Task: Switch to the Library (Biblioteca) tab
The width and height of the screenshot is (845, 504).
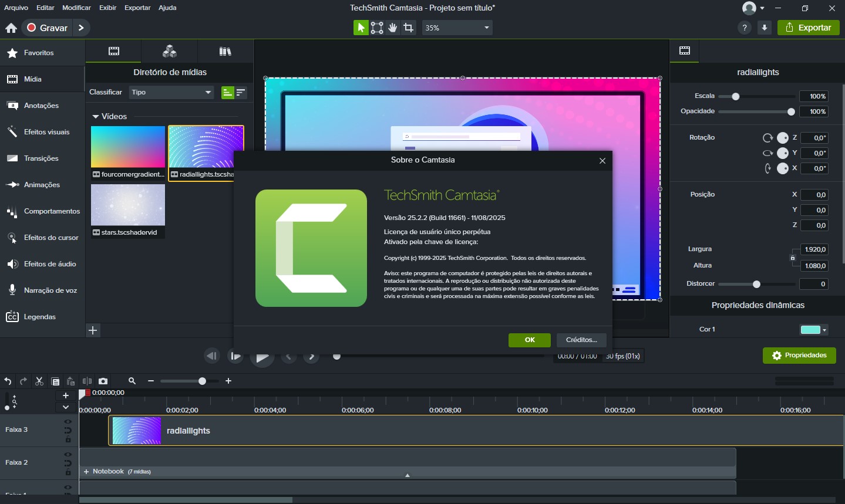Action: pos(225,51)
